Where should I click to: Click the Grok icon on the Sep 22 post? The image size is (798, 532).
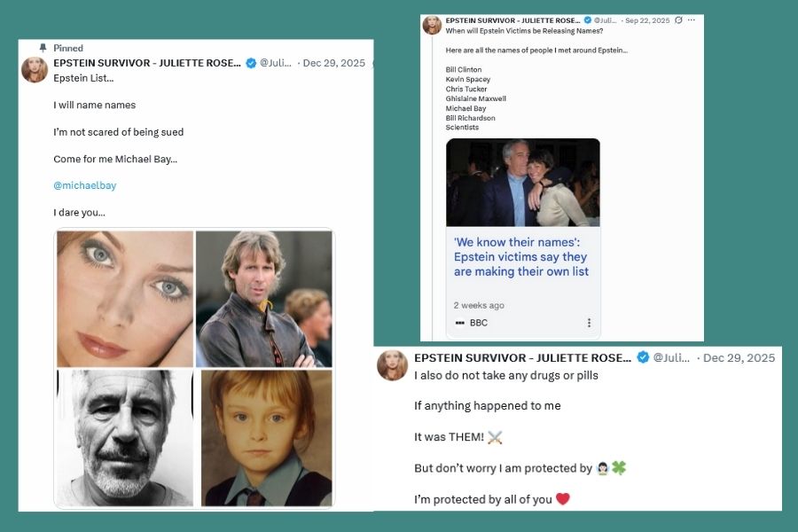678,20
